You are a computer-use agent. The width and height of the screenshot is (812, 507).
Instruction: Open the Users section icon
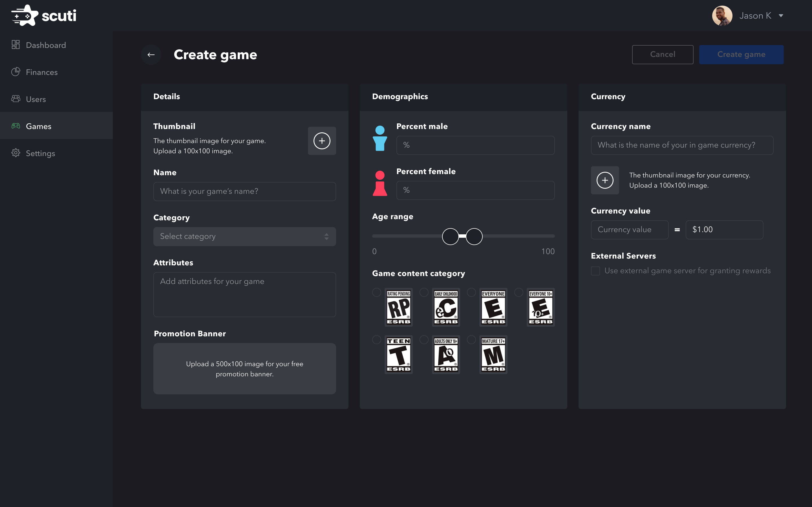pos(16,99)
